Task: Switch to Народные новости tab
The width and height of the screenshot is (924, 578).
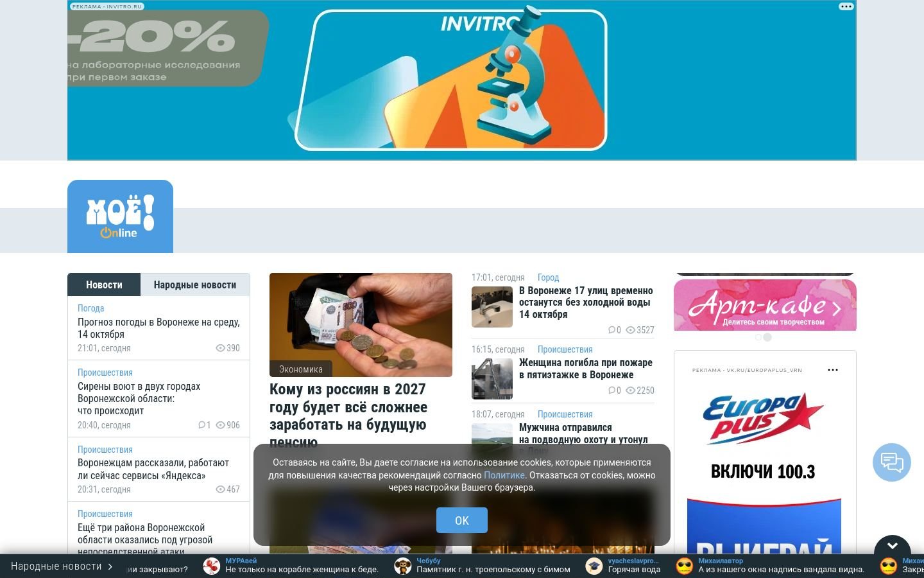Action: click(195, 285)
